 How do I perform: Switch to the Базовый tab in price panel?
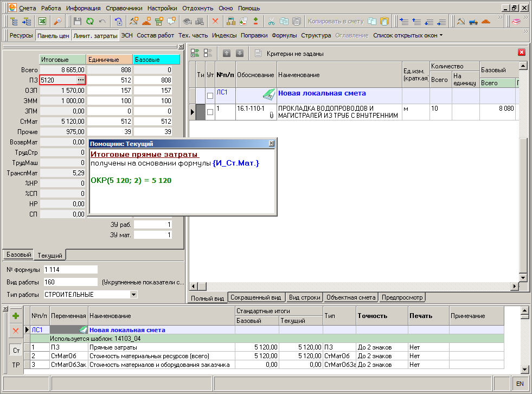click(x=19, y=255)
